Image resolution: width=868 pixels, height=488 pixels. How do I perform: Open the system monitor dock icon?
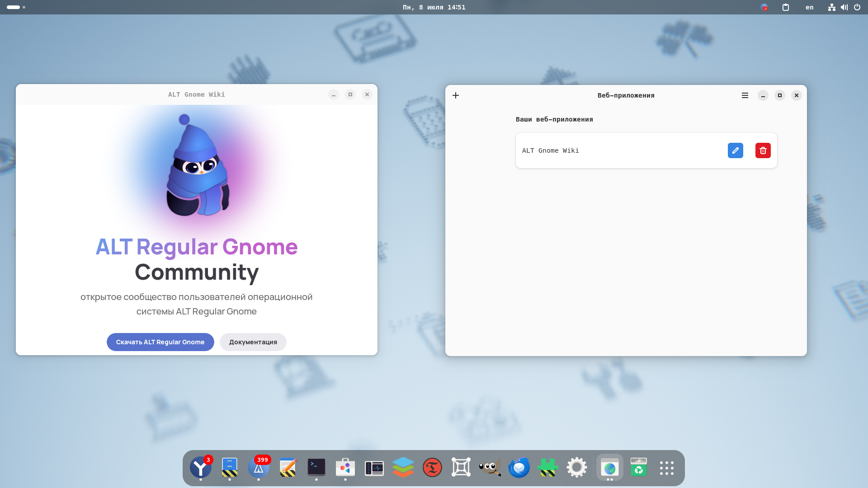click(x=374, y=468)
